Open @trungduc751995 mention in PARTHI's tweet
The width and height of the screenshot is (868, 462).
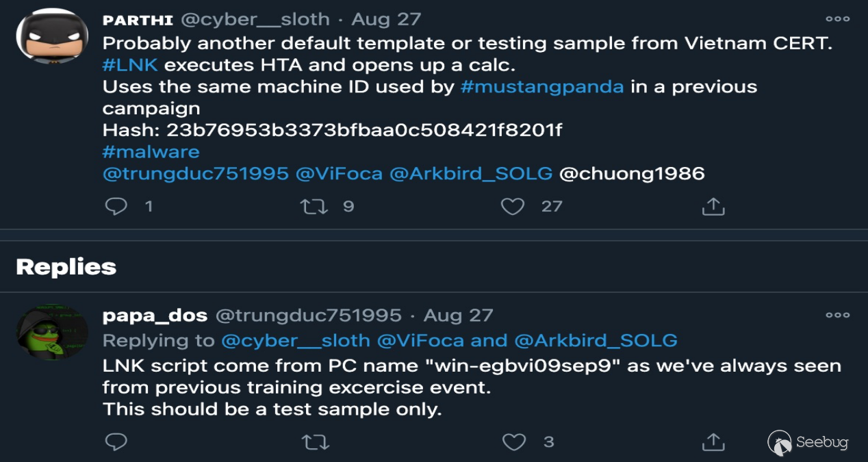click(195, 173)
